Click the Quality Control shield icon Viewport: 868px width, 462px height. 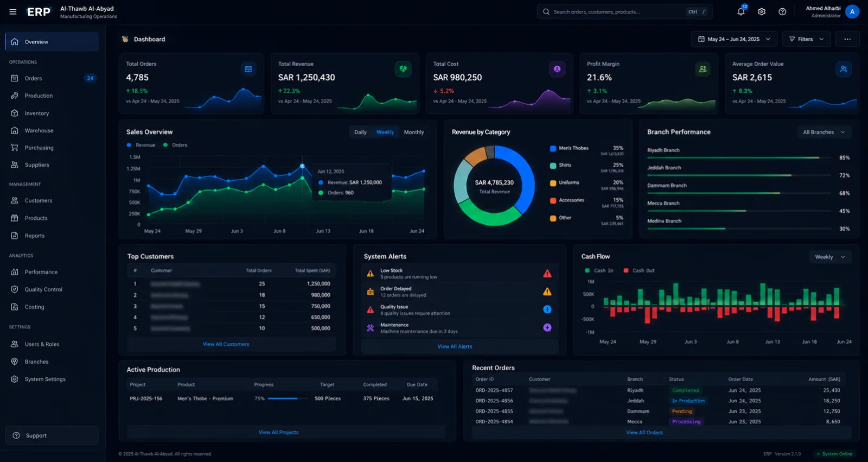[15, 289]
